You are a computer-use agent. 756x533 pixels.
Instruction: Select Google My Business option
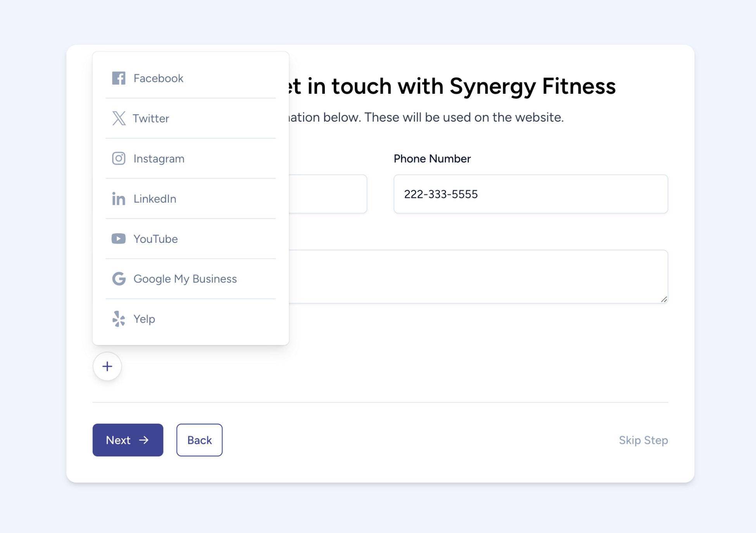[185, 279]
